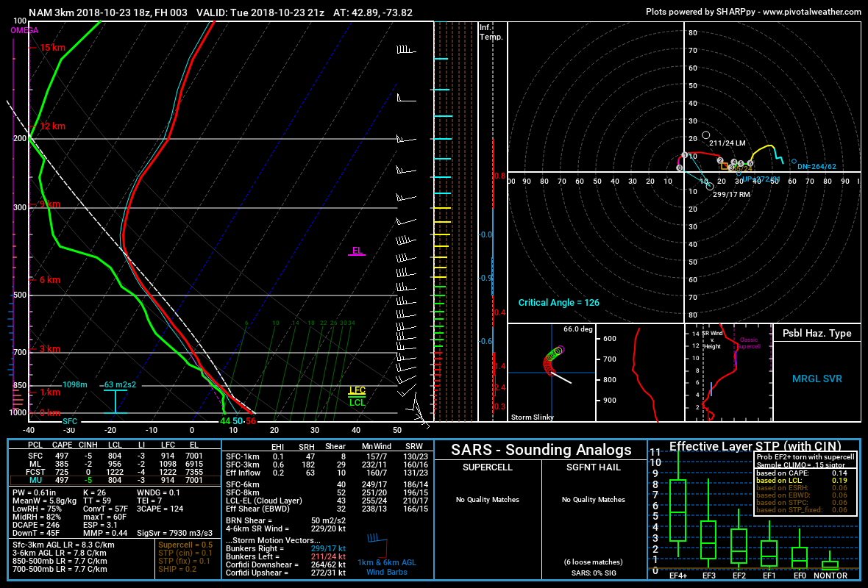Select the FCST parcel row
This screenshot has height=588, width=868.
(115, 472)
